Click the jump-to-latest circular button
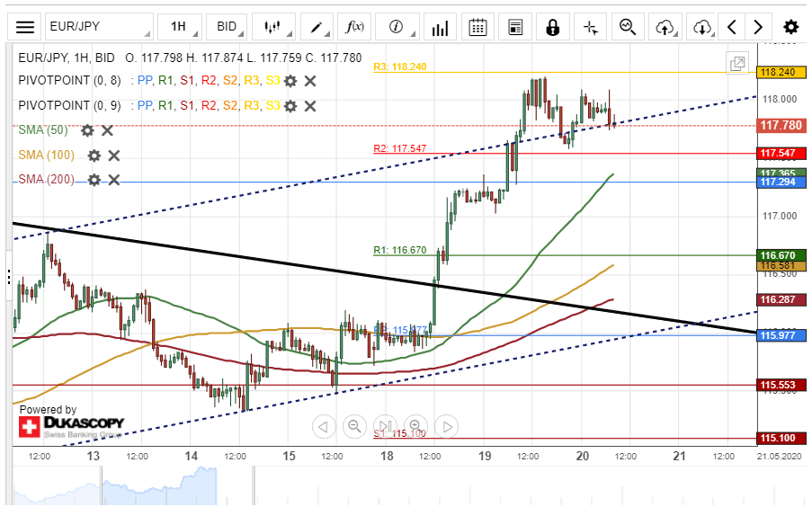 [x=385, y=427]
